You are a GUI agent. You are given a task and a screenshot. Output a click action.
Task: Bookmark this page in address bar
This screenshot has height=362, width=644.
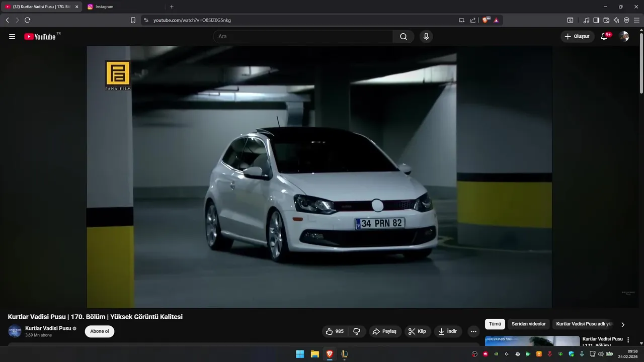133,20
